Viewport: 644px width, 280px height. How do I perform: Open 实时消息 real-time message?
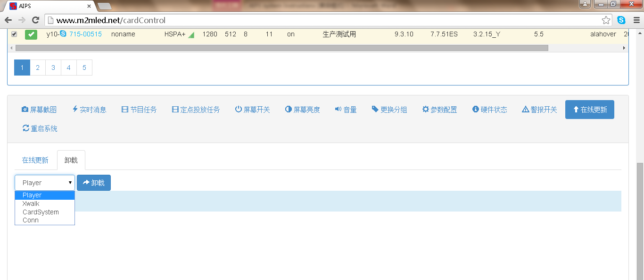pyautogui.click(x=89, y=110)
